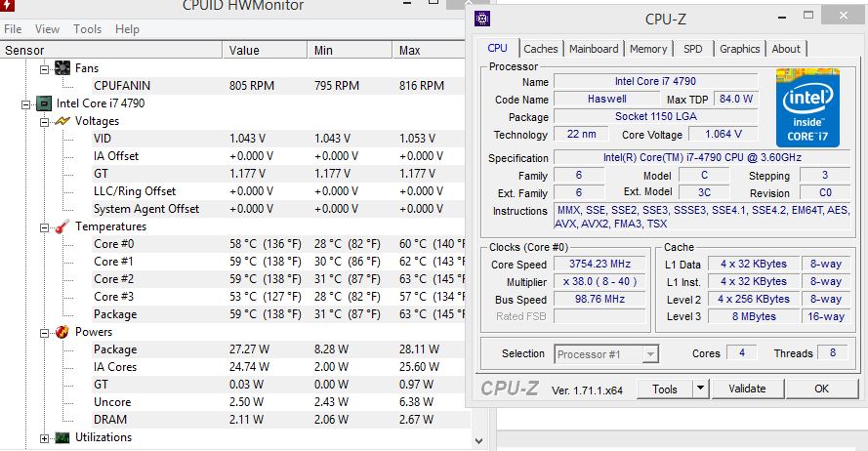This screenshot has height=451, width=868.
Task: Open the Tools button dropdown arrow in CPU-Z
Action: pos(700,389)
